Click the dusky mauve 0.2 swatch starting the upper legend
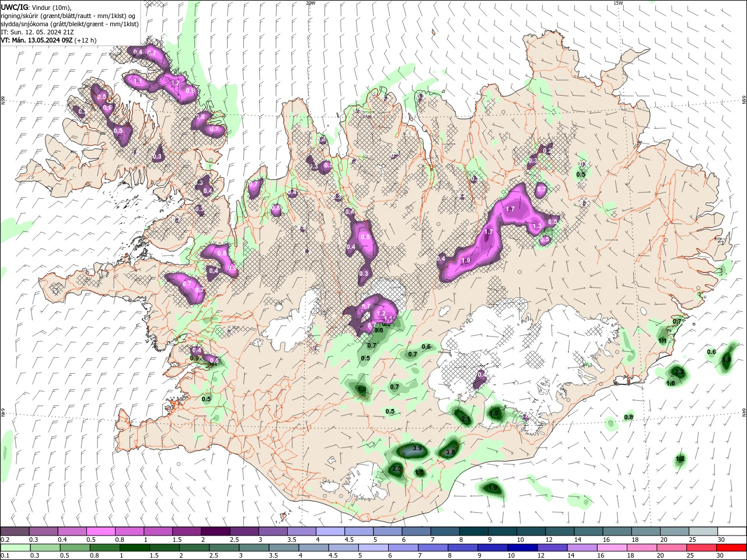 tap(15, 531)
